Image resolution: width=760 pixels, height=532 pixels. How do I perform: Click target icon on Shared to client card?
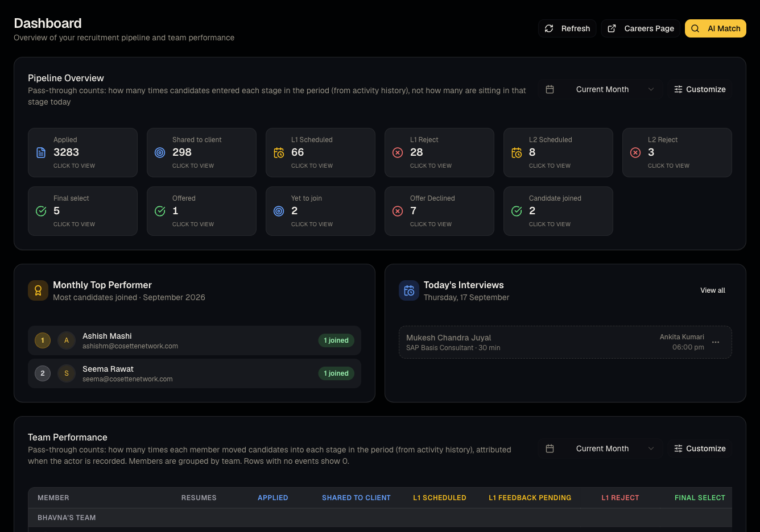(160, 152)
